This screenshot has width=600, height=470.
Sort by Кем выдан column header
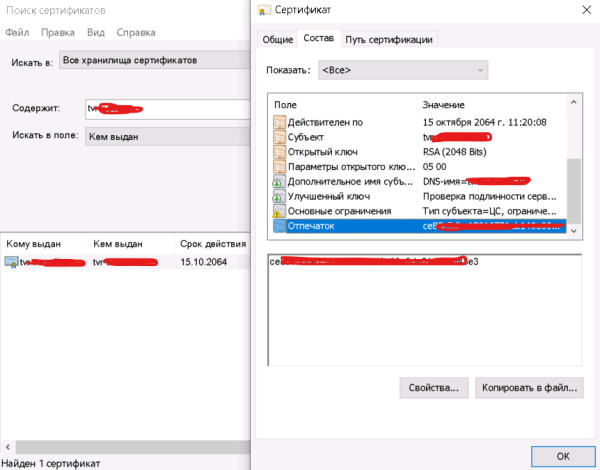tap(131, 244)
